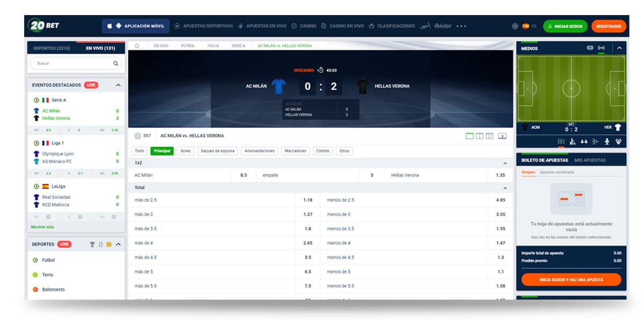Click the home breadcrumb icon
The width and height of the screenshot is (644, 320).
pos(137,46)
